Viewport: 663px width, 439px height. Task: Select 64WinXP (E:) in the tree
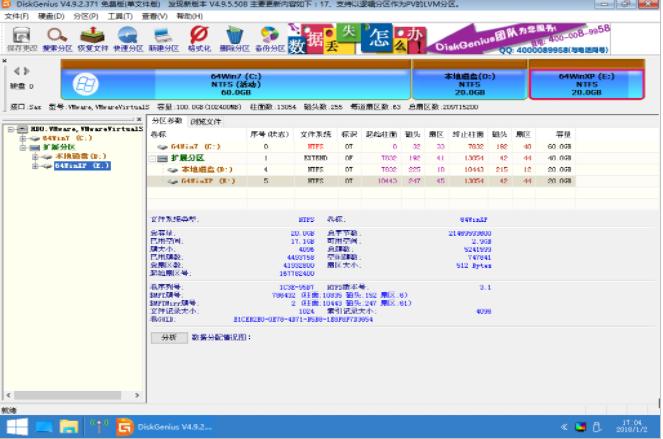(x=82, y=166)
